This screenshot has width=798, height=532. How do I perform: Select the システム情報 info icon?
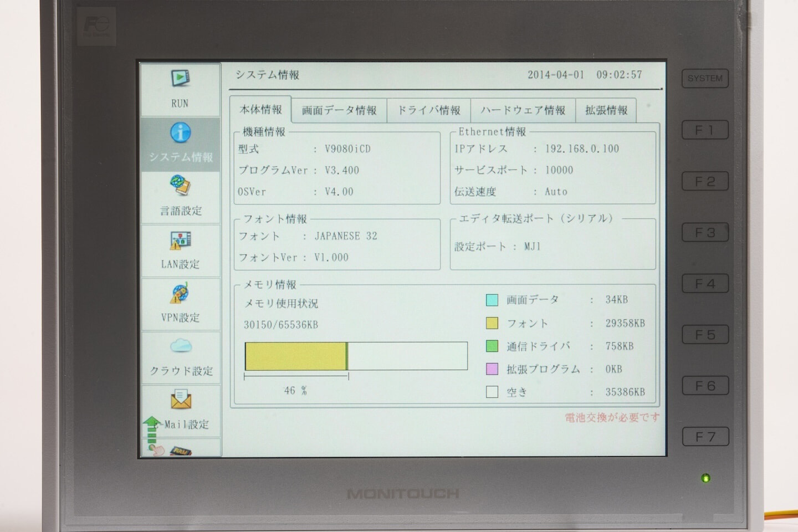[181, 133]
